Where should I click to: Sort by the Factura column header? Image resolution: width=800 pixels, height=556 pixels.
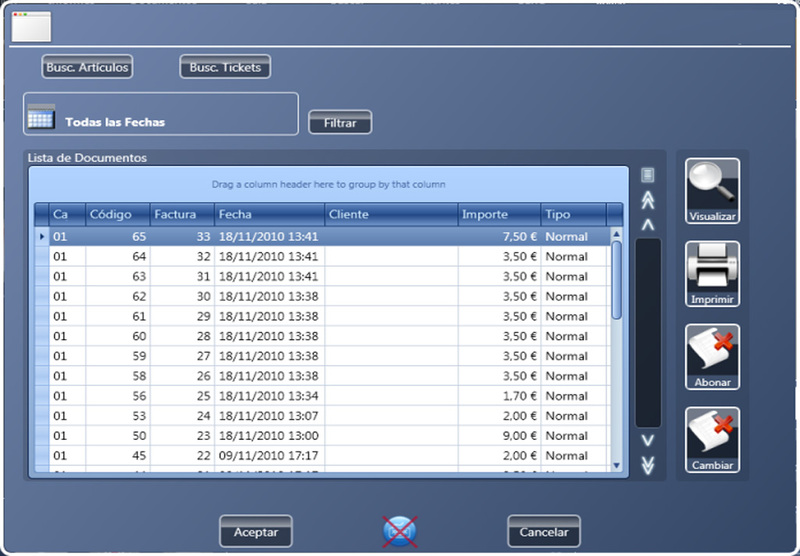click(x=182, y=214)
